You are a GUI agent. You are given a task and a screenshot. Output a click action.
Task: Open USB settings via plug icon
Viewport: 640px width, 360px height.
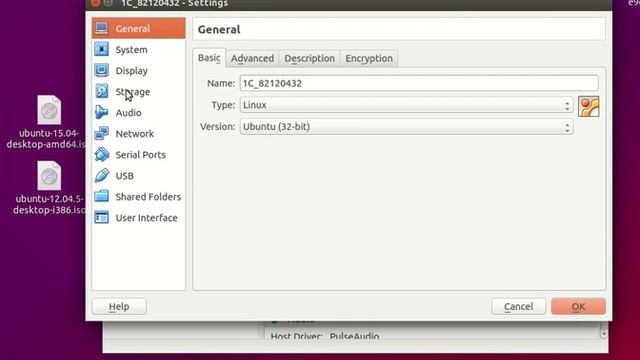tap(102, 176)
